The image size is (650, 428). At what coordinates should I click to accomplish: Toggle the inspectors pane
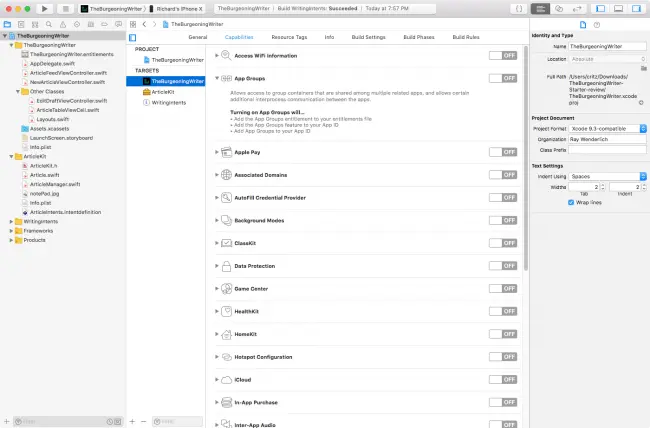(637, 9)
